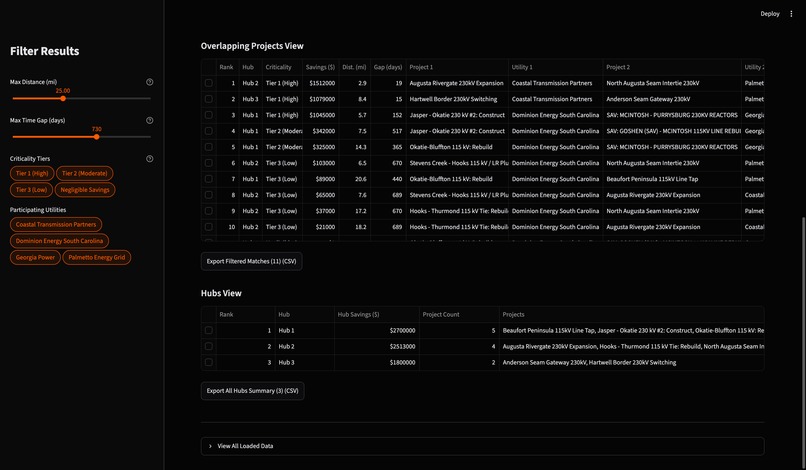The image size is (806, 470).
Task: Select the rank 2 row checkbox in Overlapping Projects
Action: pos(209,99)
